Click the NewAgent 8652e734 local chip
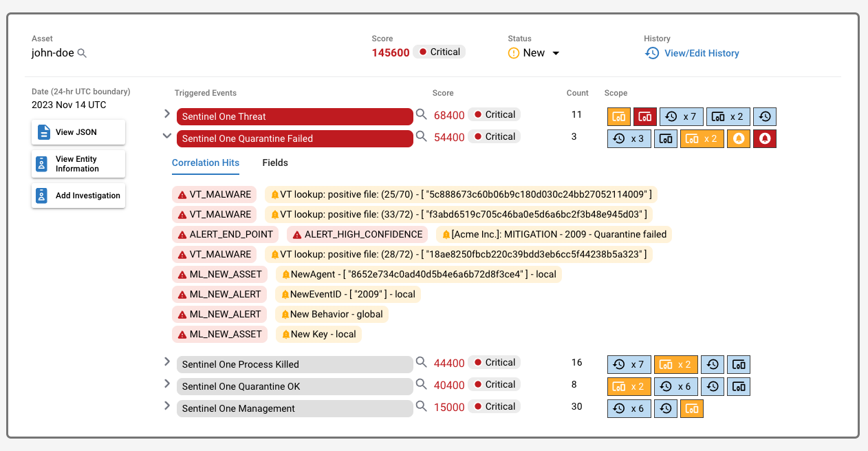 [419, 274]
